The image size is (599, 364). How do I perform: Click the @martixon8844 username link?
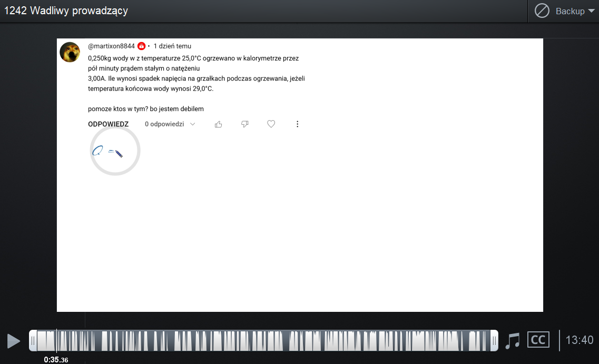111,46
